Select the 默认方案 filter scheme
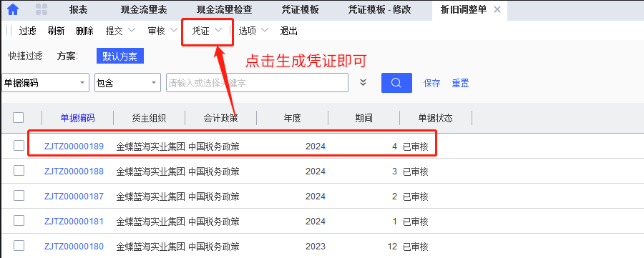Screen dimensions: 644x258 (120, 56)
